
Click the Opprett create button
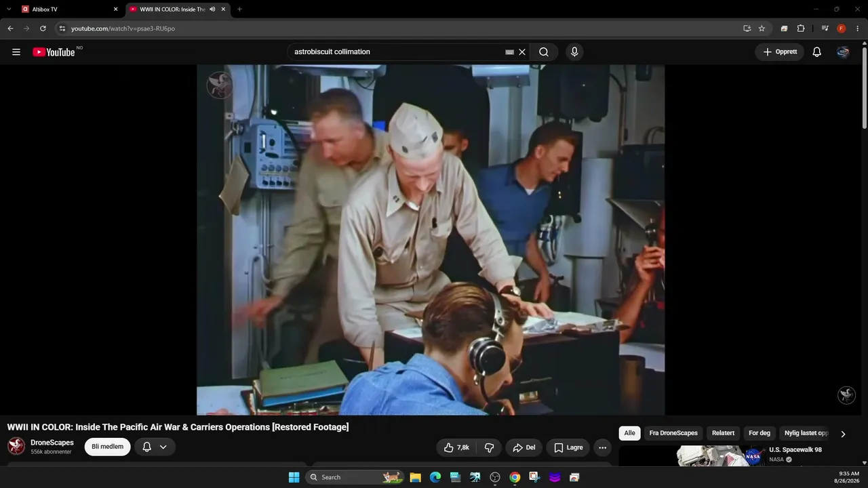tap(780, 52)
